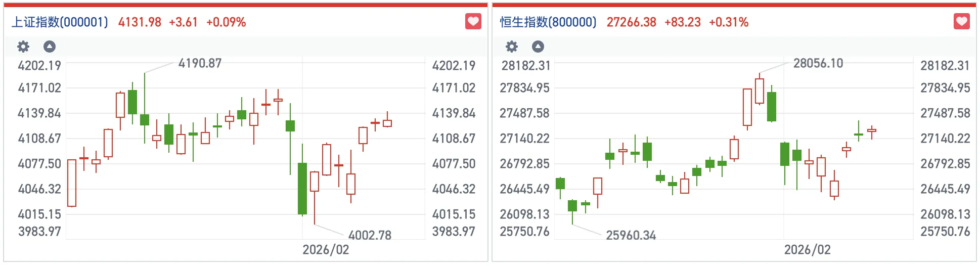Viewport: 980px width, 266px height.
Task: Select the +3.61 point change value
Action: coord(183,22)
